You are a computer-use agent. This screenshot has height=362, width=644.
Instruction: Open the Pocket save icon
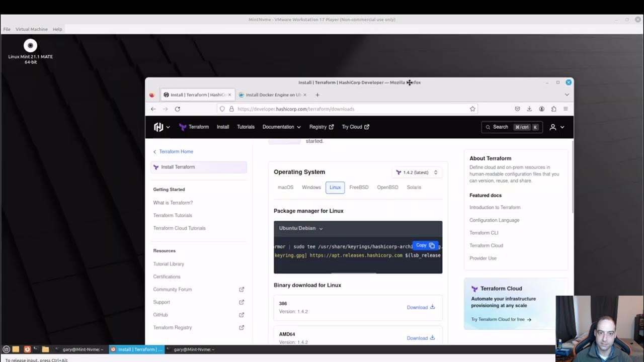pos(517,109)
